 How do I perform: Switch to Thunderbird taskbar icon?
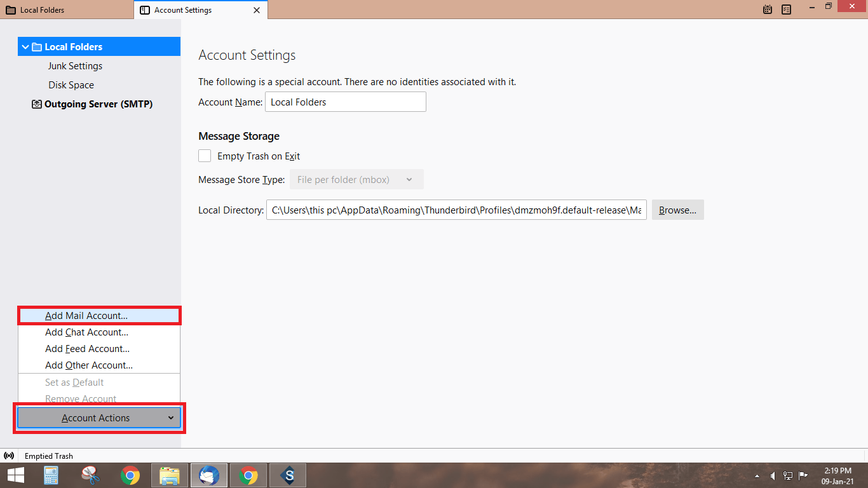(209, 475)
